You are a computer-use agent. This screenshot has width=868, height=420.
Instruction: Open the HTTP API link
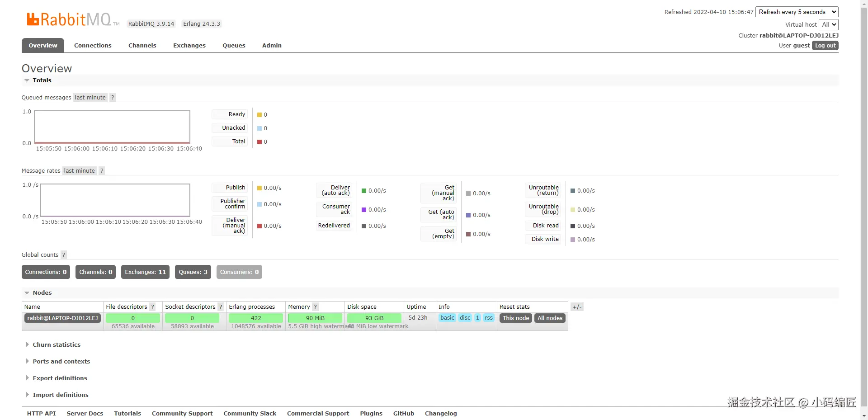tap(42, 414)
